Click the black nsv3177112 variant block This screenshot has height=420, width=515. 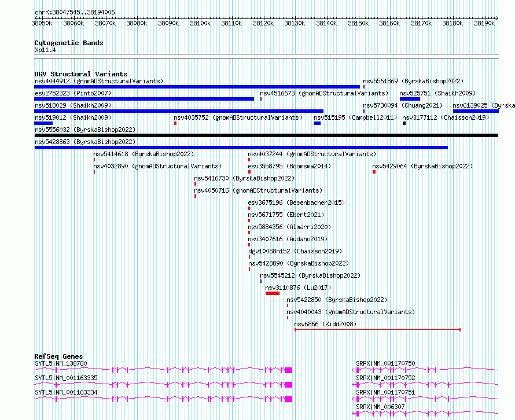click(x=404, y=123)
